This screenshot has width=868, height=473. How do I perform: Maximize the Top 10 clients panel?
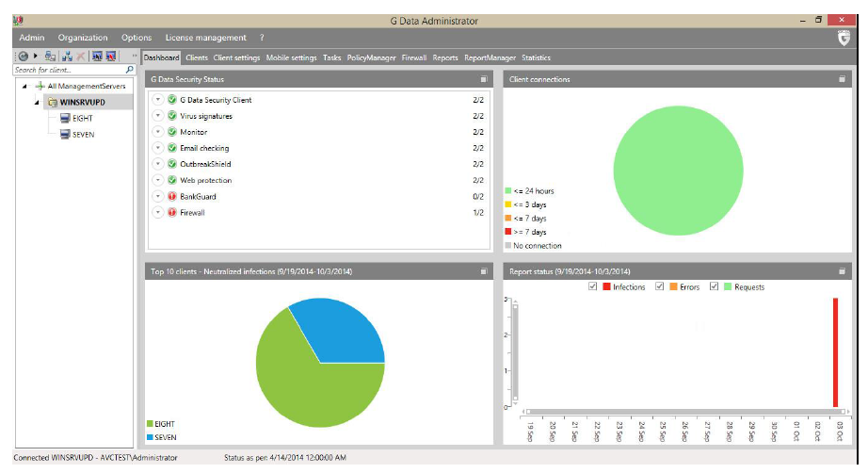tap(484, 271)
